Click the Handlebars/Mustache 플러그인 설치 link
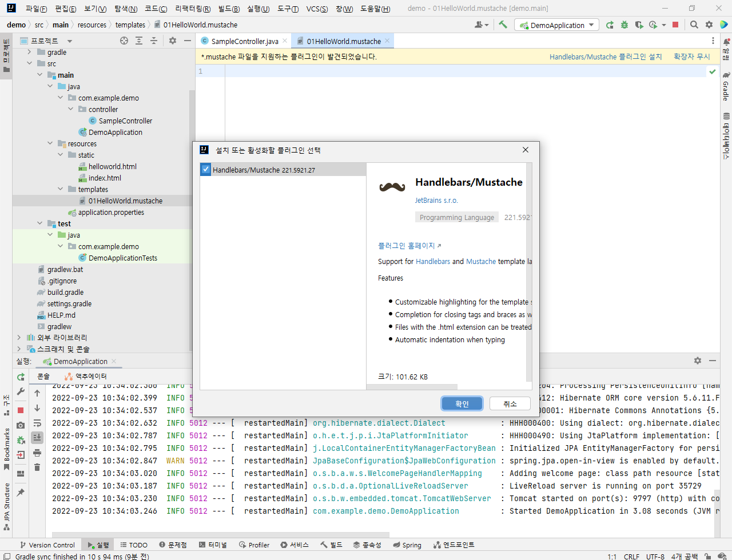This screenshot has height=560, width=732. coord(606,57)
